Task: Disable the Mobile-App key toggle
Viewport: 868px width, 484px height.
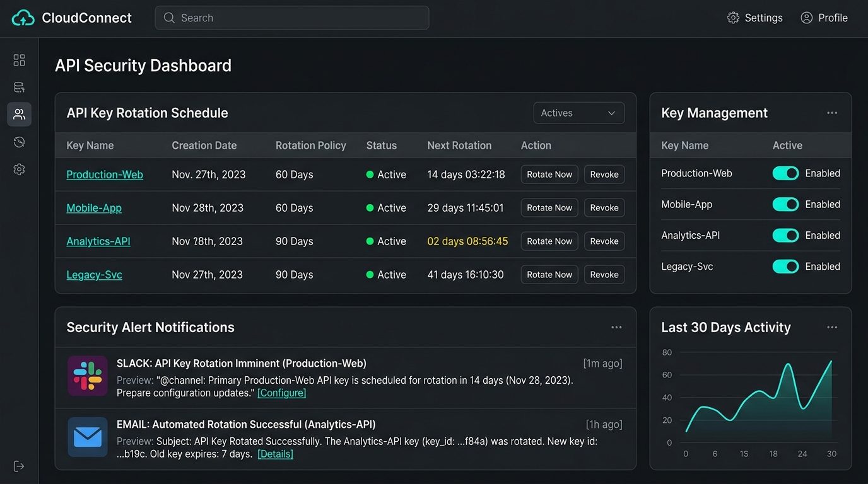Action: [785, 204]
